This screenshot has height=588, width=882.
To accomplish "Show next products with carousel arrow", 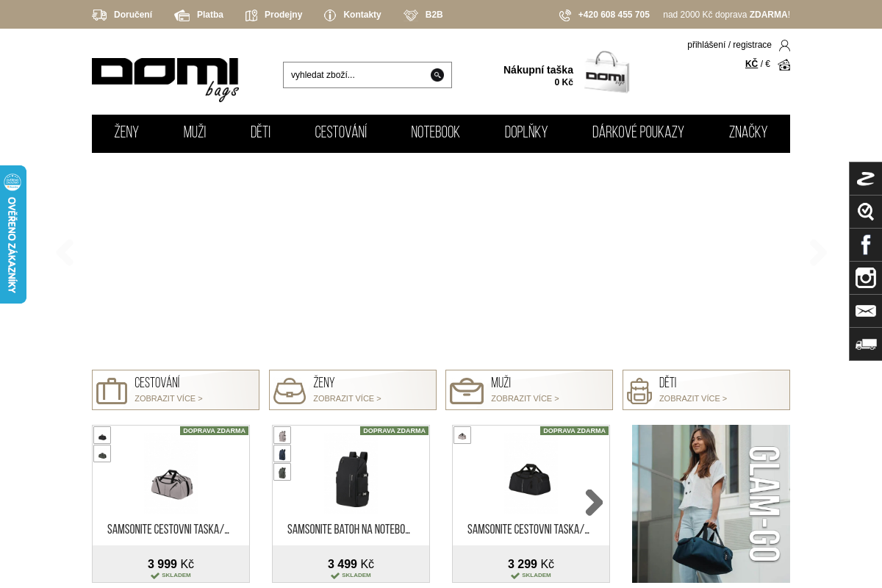I will click(594, 503).
